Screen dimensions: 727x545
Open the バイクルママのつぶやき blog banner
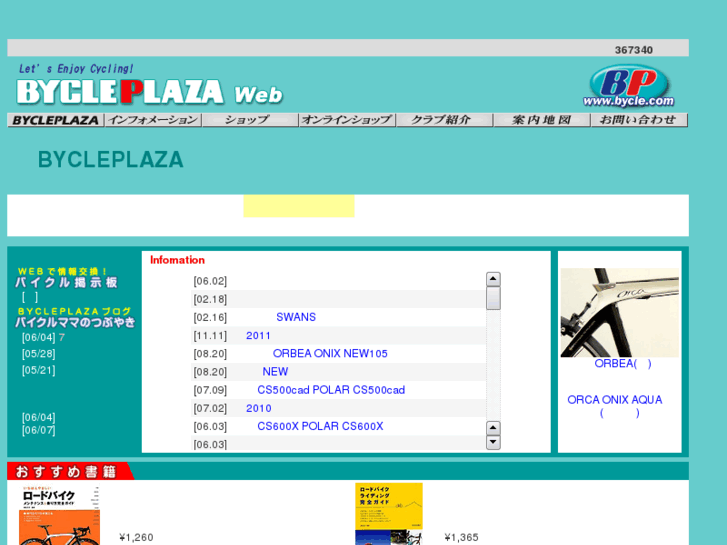point(75,318)
